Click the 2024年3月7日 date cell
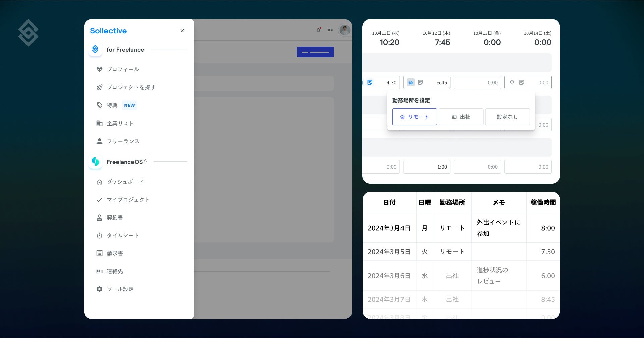 [x=389, y=300]
